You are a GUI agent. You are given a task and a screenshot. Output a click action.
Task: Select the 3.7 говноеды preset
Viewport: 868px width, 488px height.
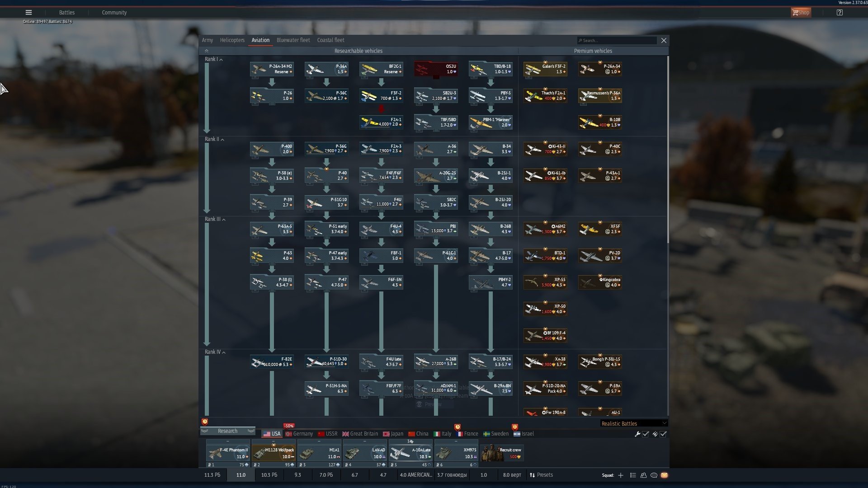(452, 475)
